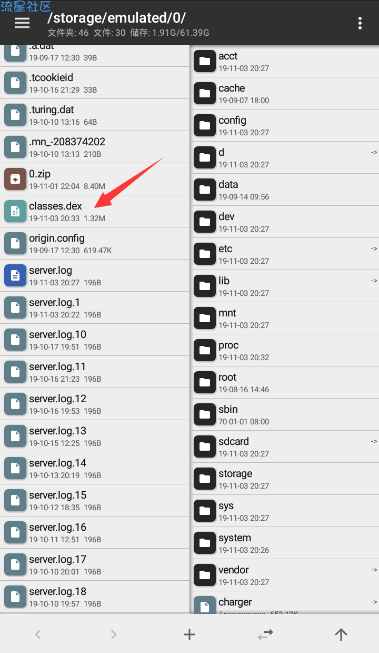Select the server.log.12 file
The height and width of the screenshot is (653, 379).
point(95,404)
